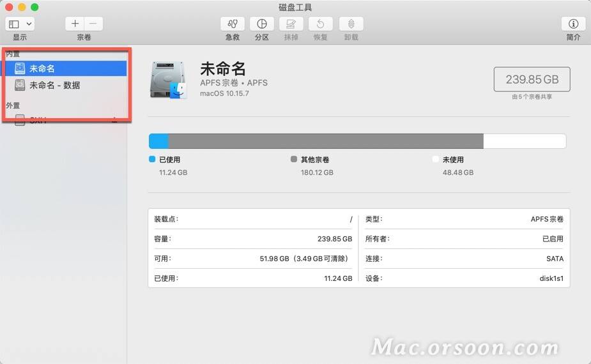This screenshot has height=364, width=591.
Task: Add a volume with the plus button
Action: [x=75, y=24]
